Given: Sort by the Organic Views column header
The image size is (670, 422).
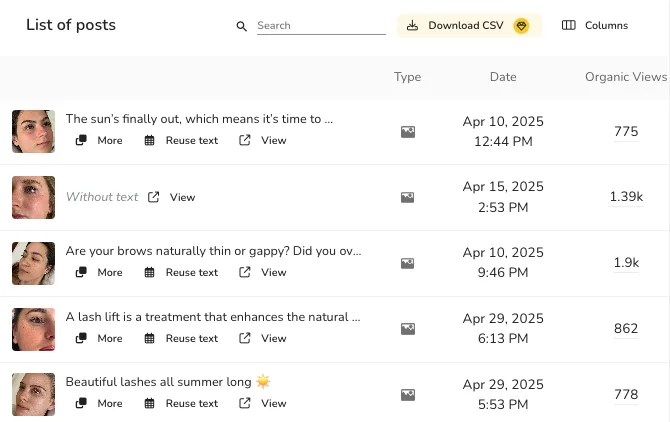Looking at the screenshot, I should pyautogui.click(x=625, y=77).
